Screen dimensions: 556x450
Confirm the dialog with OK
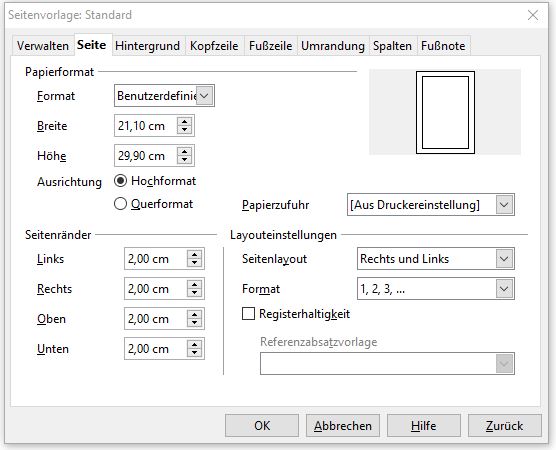(262, 426)
